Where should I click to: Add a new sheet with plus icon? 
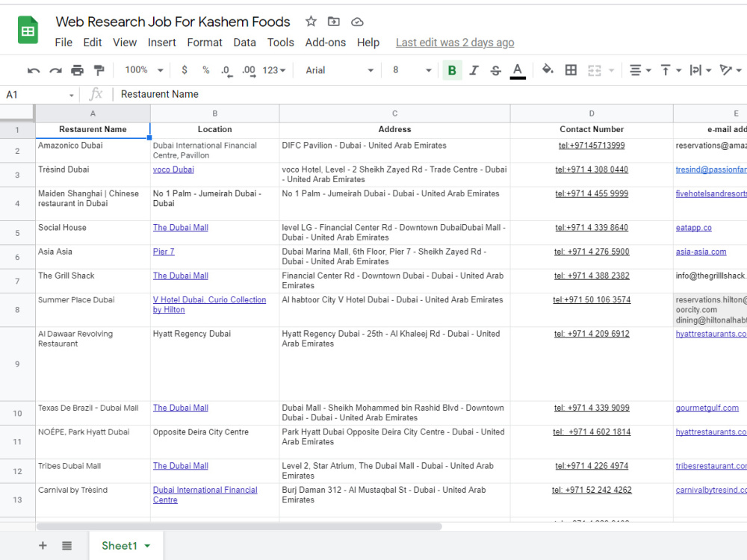43,545
